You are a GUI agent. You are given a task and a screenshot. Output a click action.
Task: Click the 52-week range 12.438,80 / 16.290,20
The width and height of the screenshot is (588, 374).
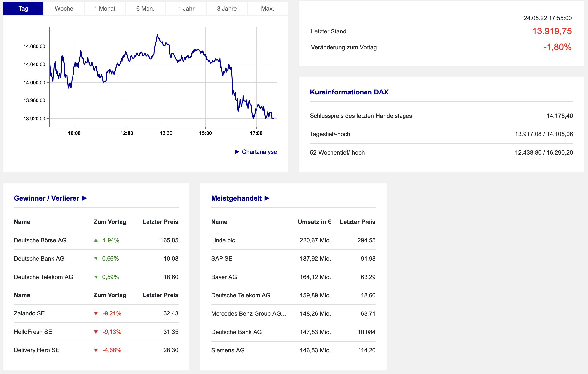(x=544, y=153)
